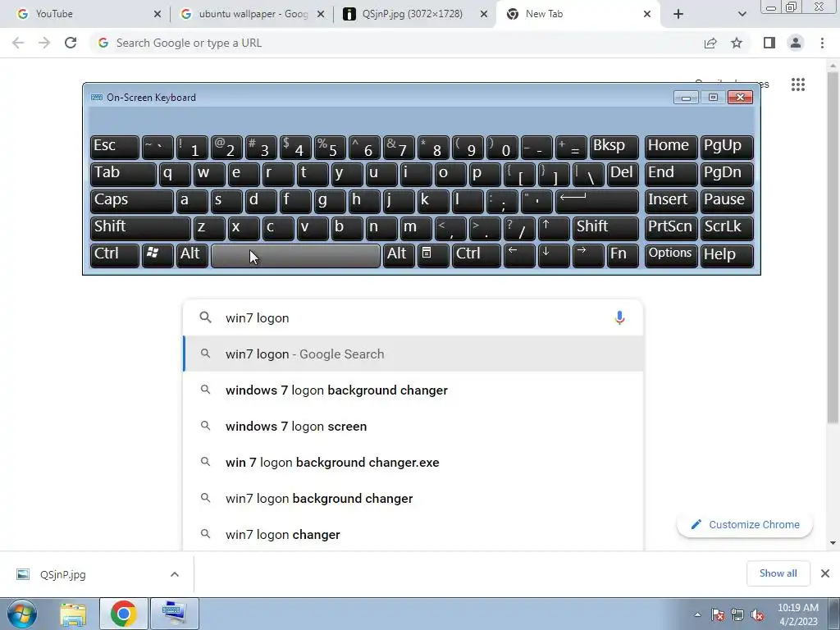Toggle the left Ctrl key
This screenshot has width=840, height=630.
pos(115,255)
